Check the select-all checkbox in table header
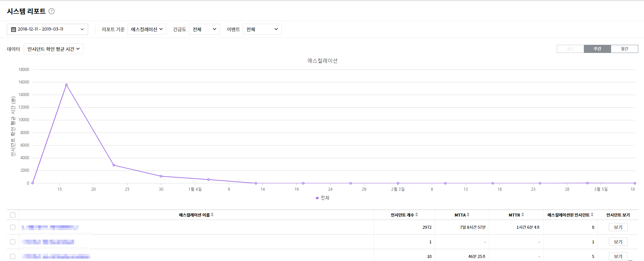This screenshot has width=644, height=261. pos(13,215)
